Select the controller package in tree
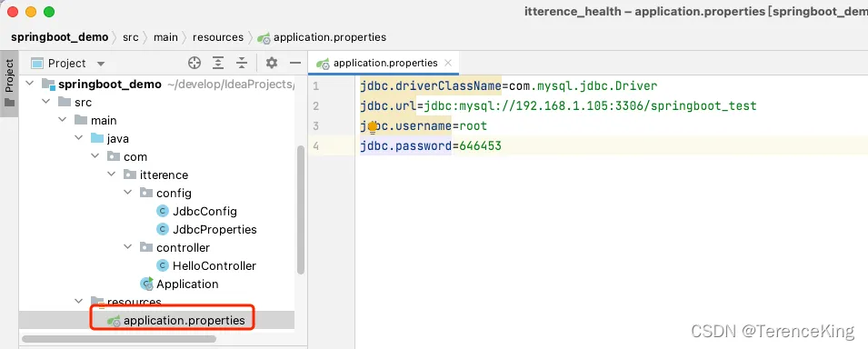The width and height of the screenshot is (868, 349). [x=184, y=247]
